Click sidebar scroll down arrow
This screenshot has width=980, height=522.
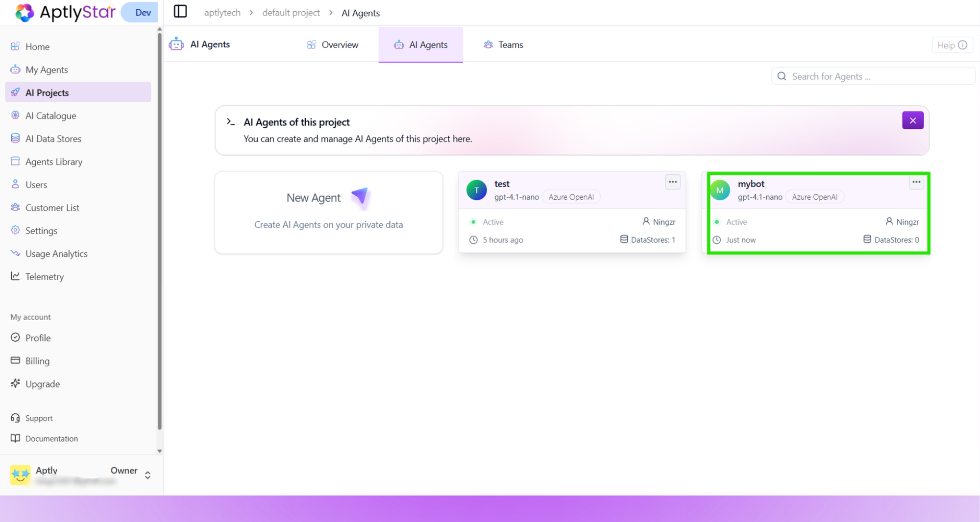tap(159, 451)
